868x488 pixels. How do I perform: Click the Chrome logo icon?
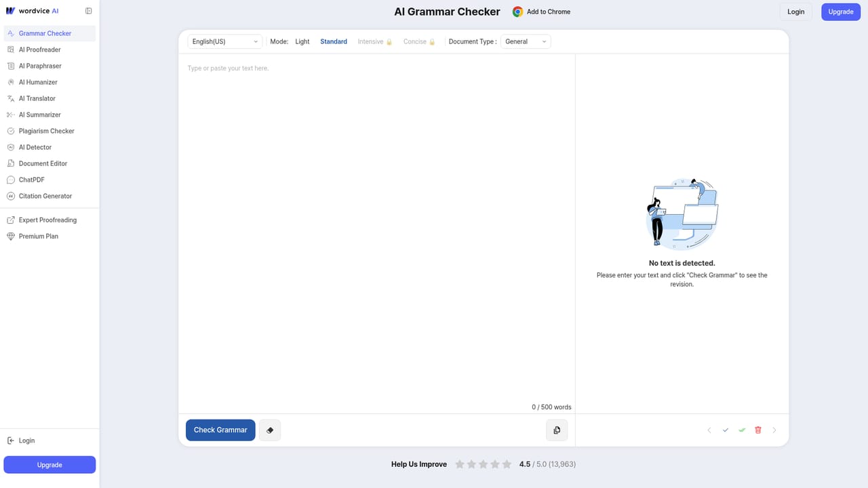pyautogui.click(x=517, y=12)
